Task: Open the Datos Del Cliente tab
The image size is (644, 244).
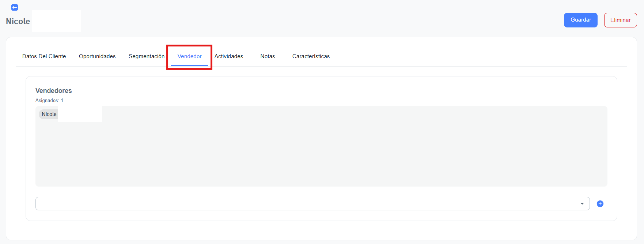Action: point(44,56)
